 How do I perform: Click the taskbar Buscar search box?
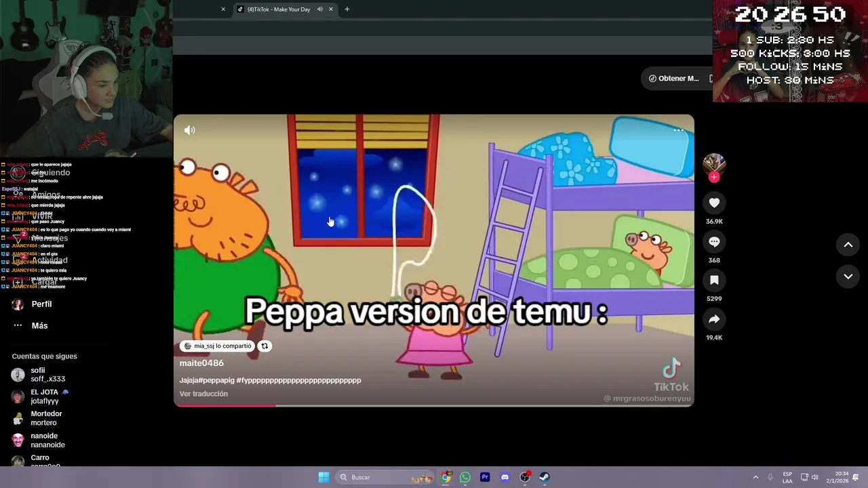(x=386, y=477)
